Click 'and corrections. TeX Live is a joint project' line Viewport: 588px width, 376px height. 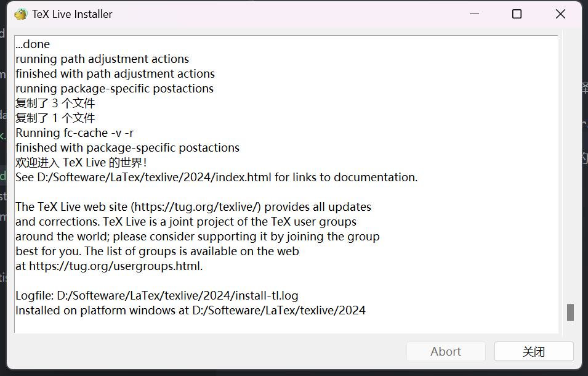click(x=186, y=222)
